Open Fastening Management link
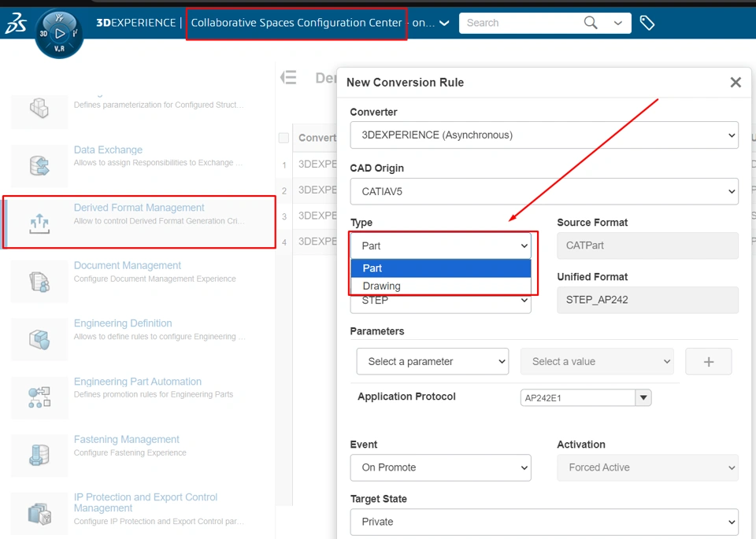This screenshot has width=756, height=539. pos(126,439)
